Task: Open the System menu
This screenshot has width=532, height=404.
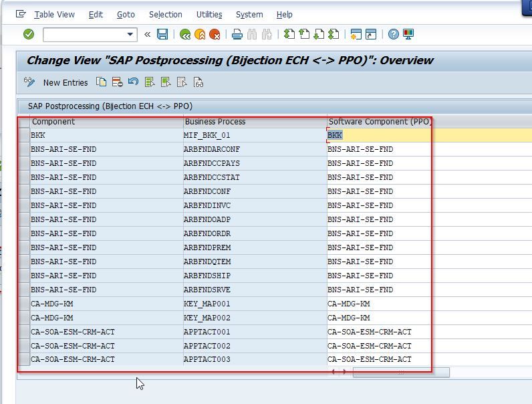Action: (x=249, y=15)
